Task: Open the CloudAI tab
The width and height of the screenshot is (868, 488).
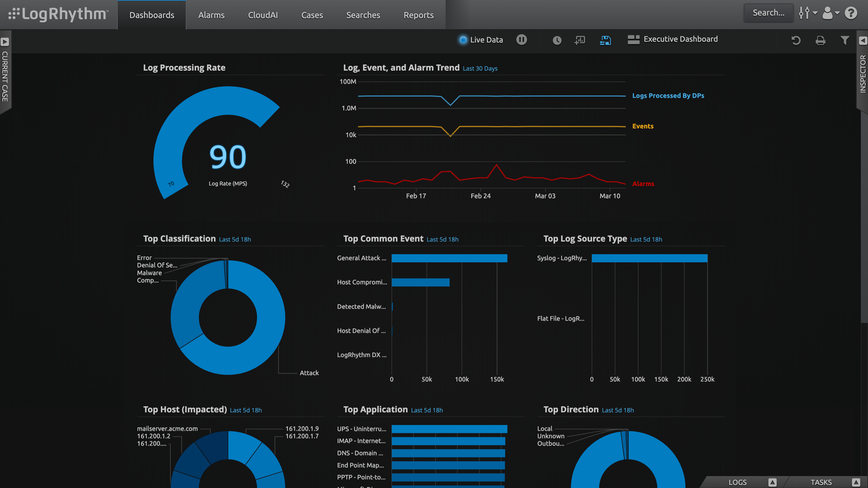Action: (263, 15)
